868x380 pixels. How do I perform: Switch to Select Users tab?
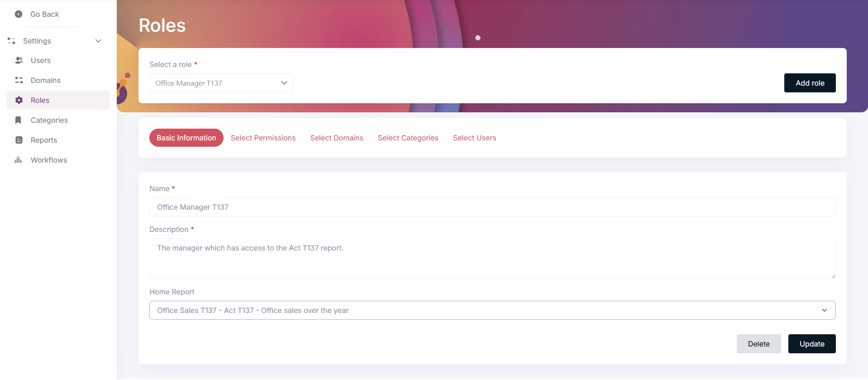[474, 138]
